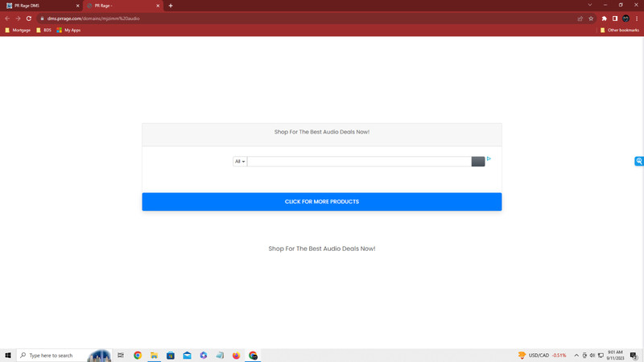The width and height of the screenshot is (644, 362).
Task: Expand the All category dropdown
Action: pyautogui.click(x=240, y=162)
